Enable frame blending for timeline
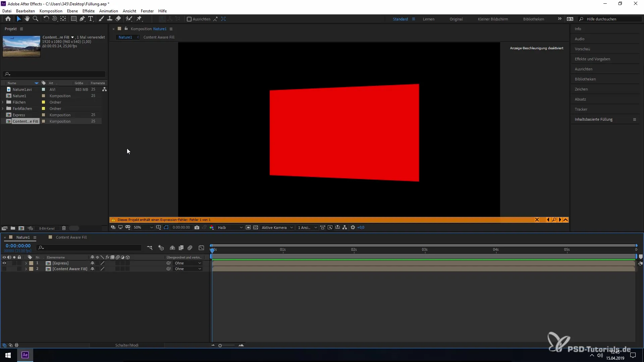 [x=181, y=248]
